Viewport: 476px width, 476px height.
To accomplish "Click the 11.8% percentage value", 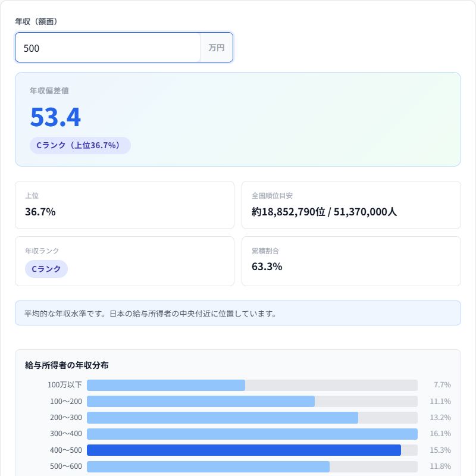I will 440,466.
